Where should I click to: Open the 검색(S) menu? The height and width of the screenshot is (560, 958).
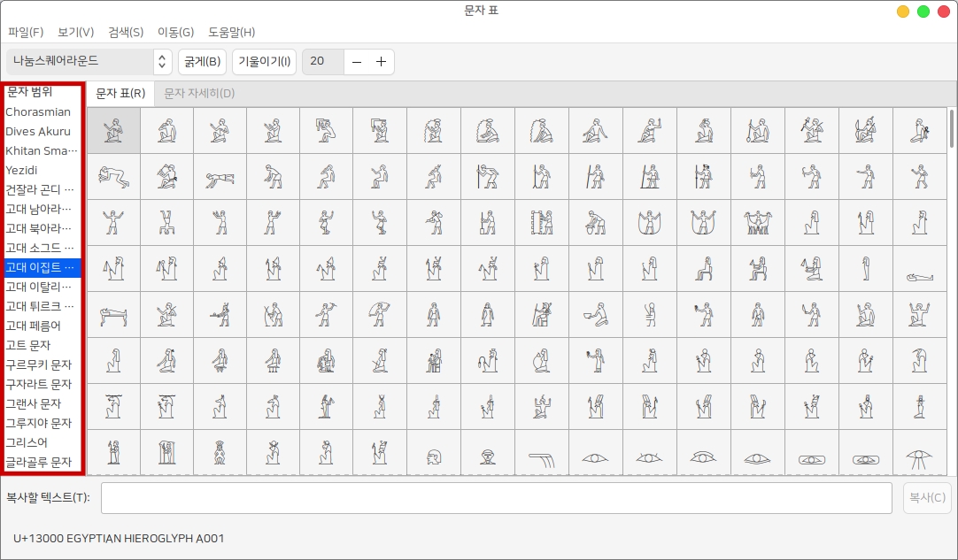(x=126, y=32)
